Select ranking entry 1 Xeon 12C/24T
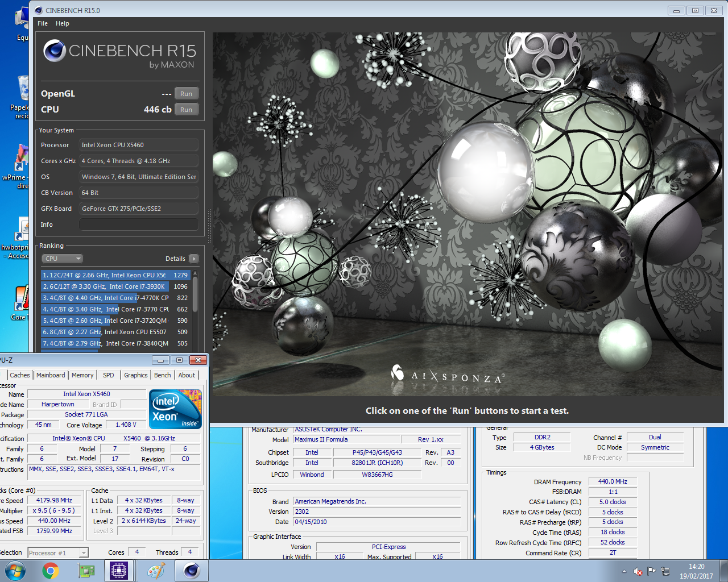 coord(115,275)
